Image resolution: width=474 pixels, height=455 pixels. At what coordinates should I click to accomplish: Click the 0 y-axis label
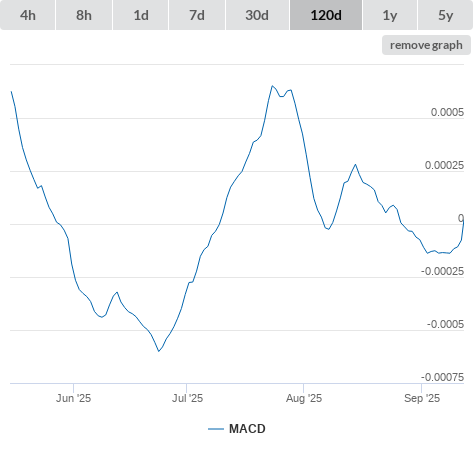pyautogui.click(x=461, y=218)
